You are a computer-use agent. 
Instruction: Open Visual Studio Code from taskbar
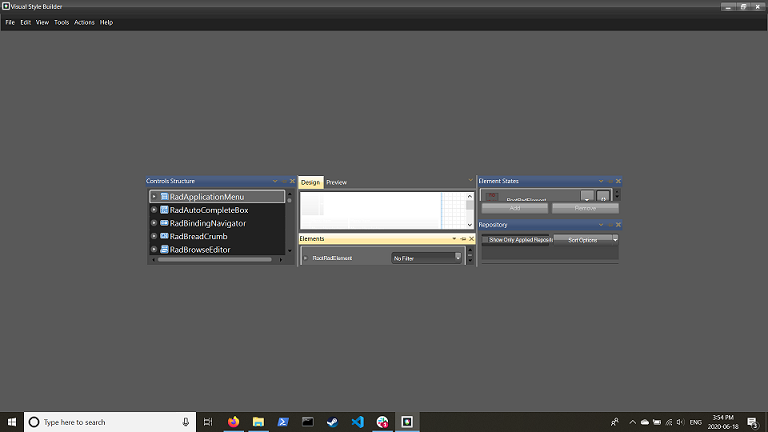pyautogui.click(x=358, y=422)
